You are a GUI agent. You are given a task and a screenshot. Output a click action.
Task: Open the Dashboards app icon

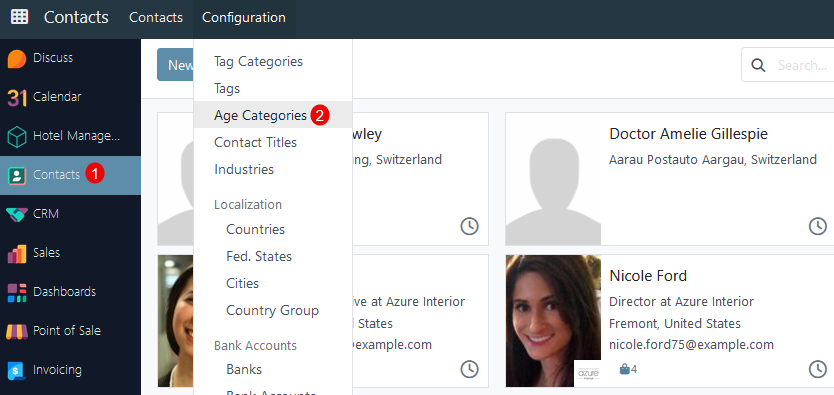click(x=16, y=292)
